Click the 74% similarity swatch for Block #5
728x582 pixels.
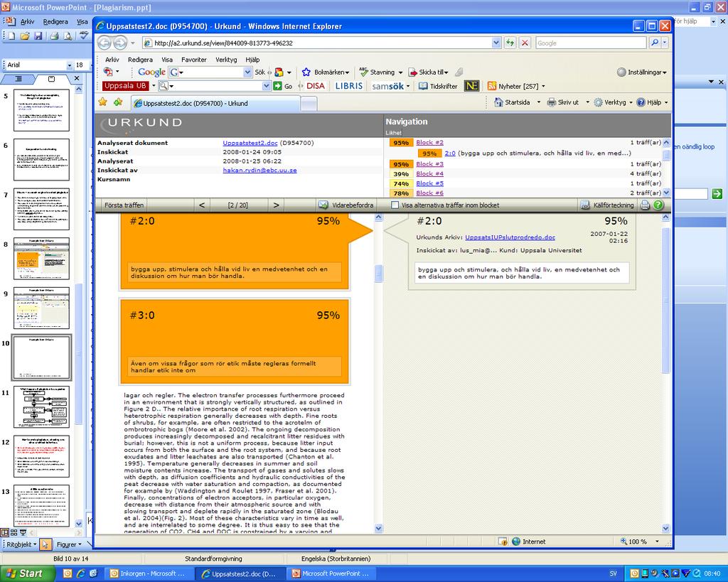[x=401, y=184]
